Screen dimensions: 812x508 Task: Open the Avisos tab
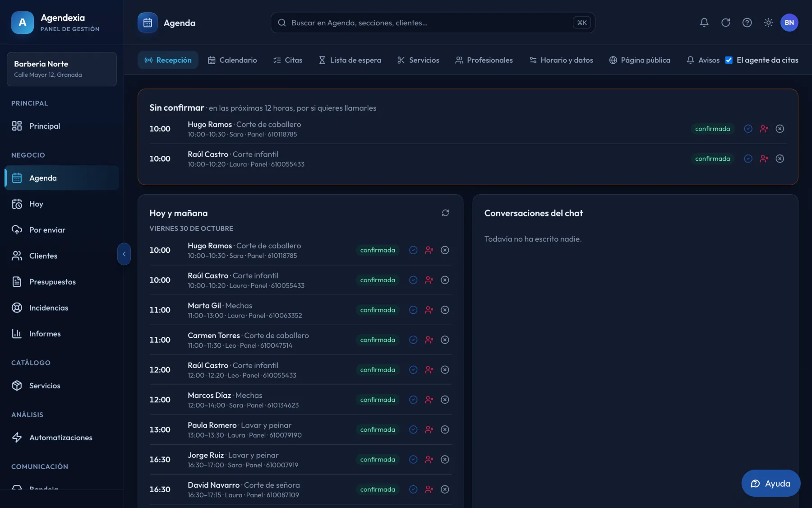click(703, 60)
